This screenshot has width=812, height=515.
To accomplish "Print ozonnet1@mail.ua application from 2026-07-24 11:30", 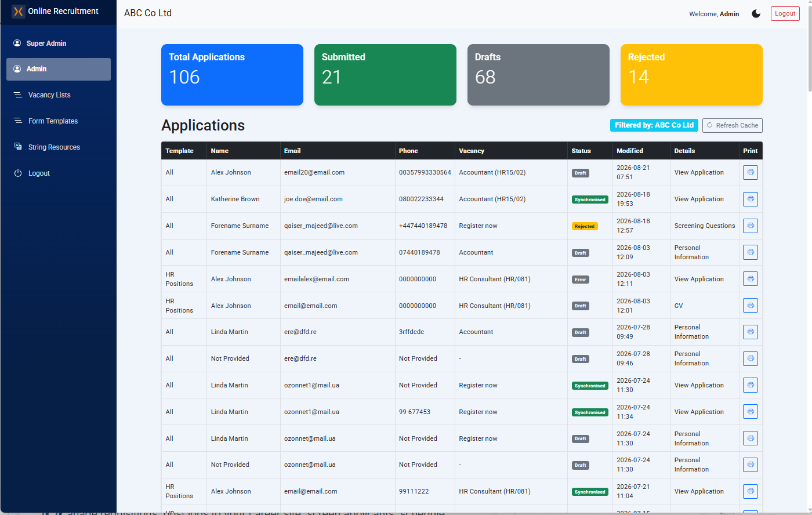I will click(751, 385).
